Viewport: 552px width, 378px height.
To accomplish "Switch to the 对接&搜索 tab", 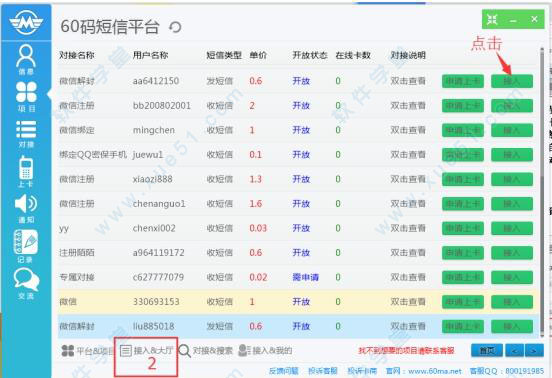I will click(205, 351).
